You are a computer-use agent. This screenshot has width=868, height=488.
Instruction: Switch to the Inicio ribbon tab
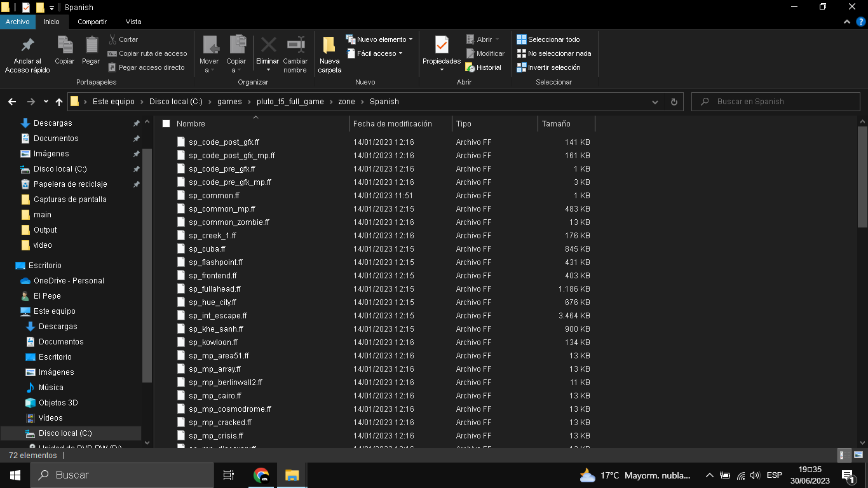click(51, 22)
